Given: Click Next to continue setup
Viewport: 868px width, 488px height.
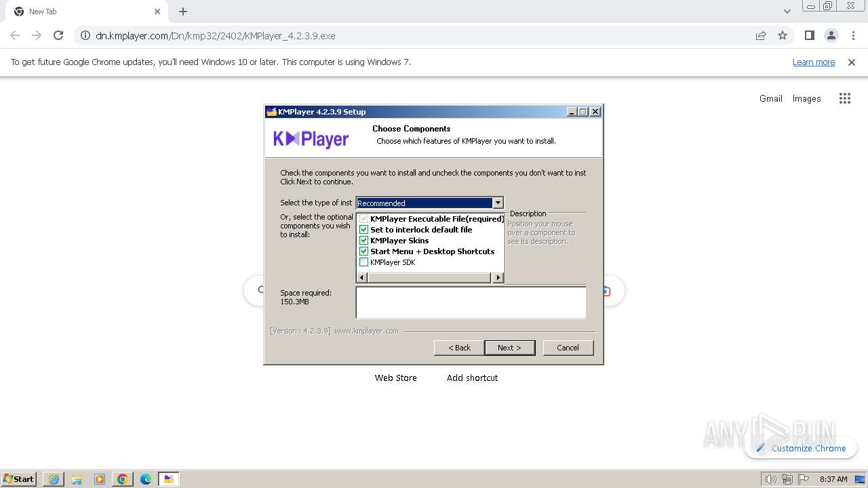Looking at the screenshot, I should [509, 348].
